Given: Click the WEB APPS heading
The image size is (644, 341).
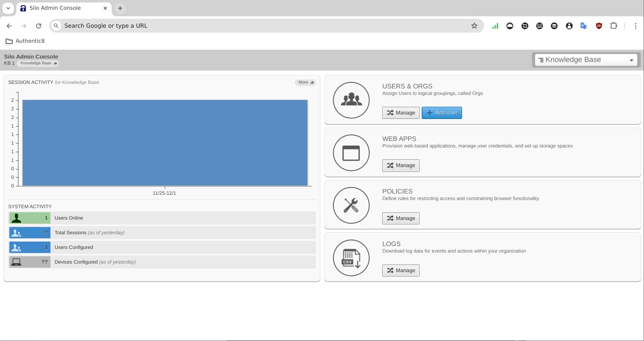Looking at the screenshot, I should click(399, 139).
